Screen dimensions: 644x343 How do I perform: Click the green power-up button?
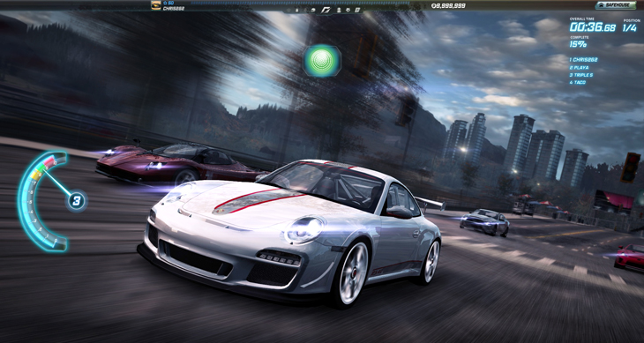[322, 61]
